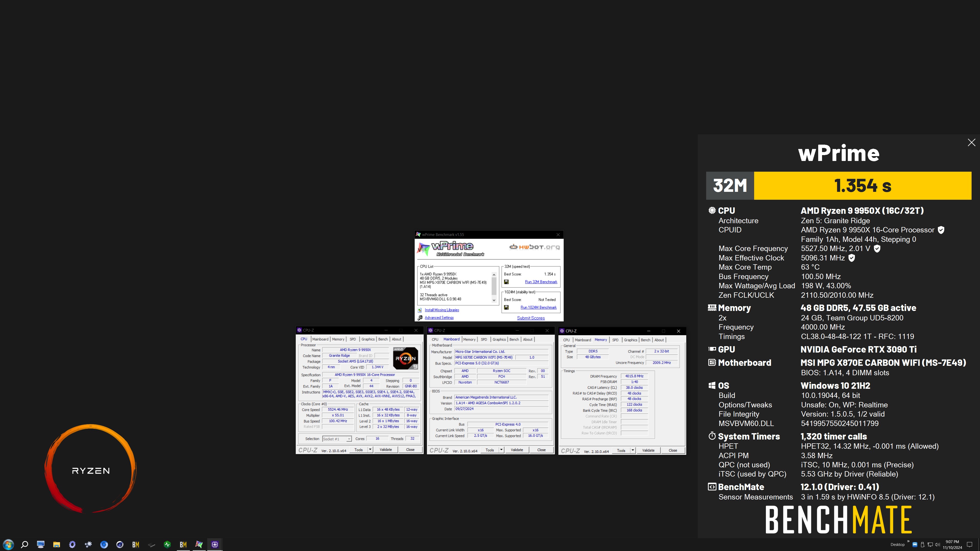Open Advanced Settings link in wPrime
980x551 pixels.
439,318
